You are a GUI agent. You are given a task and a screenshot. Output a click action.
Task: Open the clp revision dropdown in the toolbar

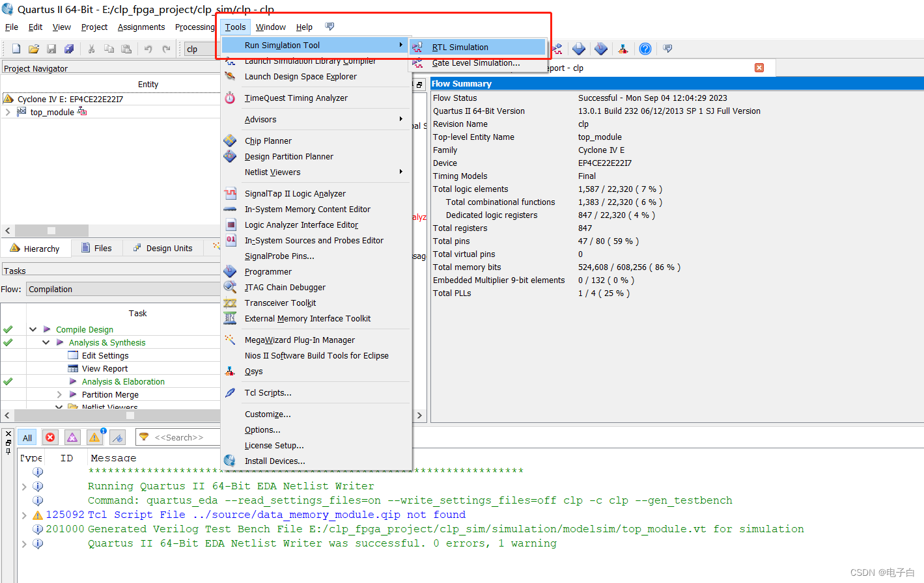coord(201,49)
